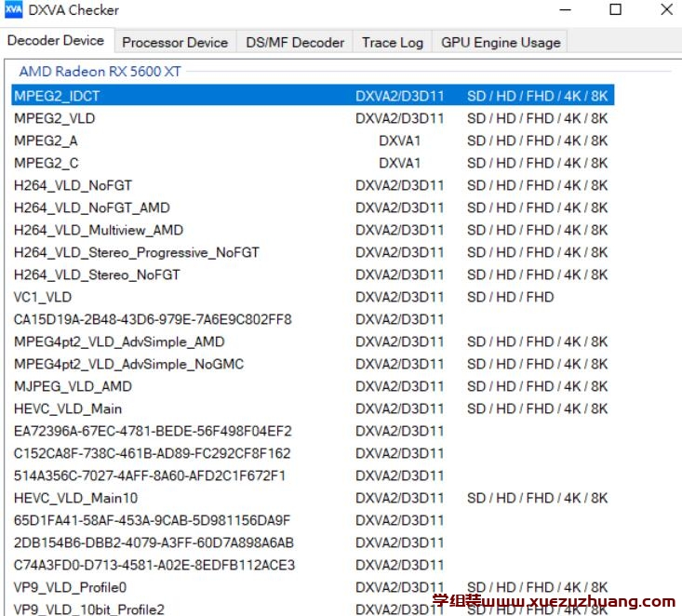
Task: Close the DXVA Checker window
Action: click(x=665, y=10)
